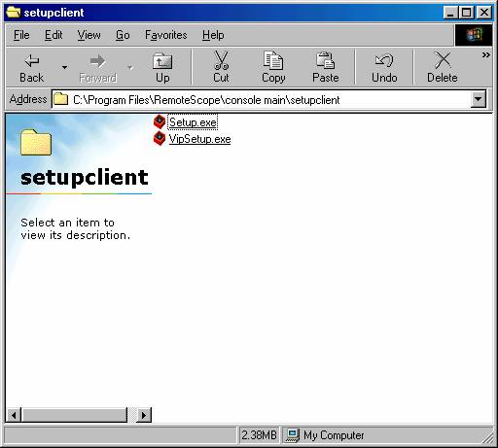Viewport: 498px width, 448px height.
Task: Open the Back history dropdown arrow
Action: [x=64, y=67]
